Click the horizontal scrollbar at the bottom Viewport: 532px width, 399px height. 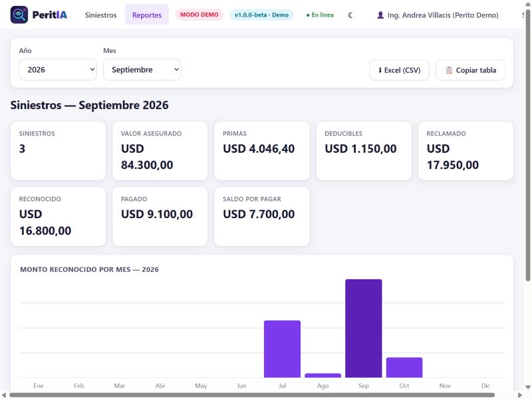(x=252, y=395)
